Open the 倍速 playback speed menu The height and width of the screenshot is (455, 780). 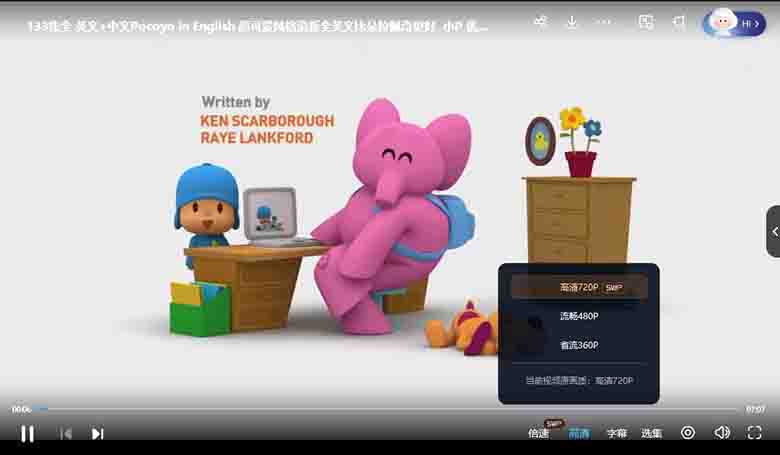(538, 433)
